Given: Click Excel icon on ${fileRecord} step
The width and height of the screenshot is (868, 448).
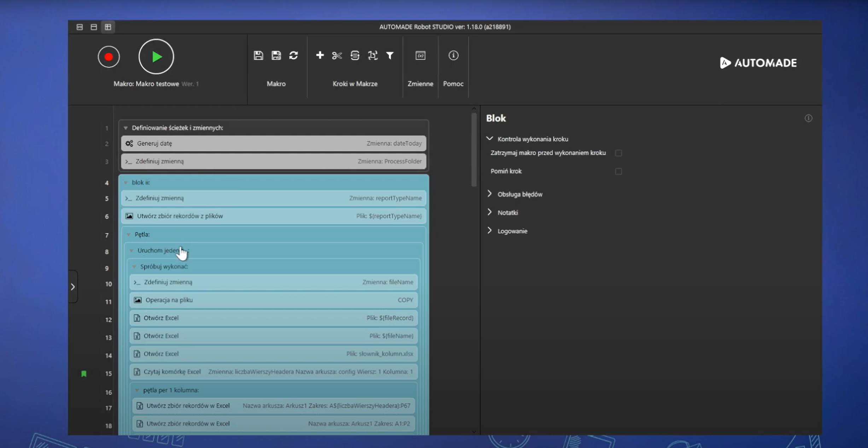Looking at the screenshot, I should (x=137, y=318).
